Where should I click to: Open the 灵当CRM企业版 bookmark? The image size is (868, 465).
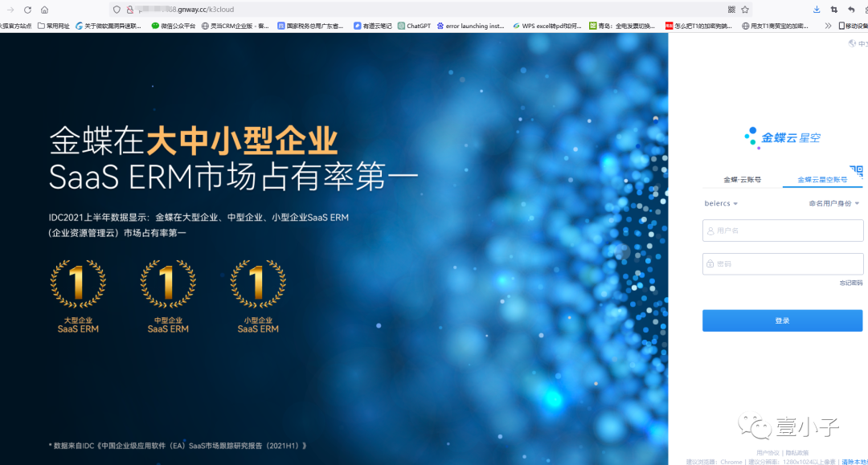(x=235, y=26)
